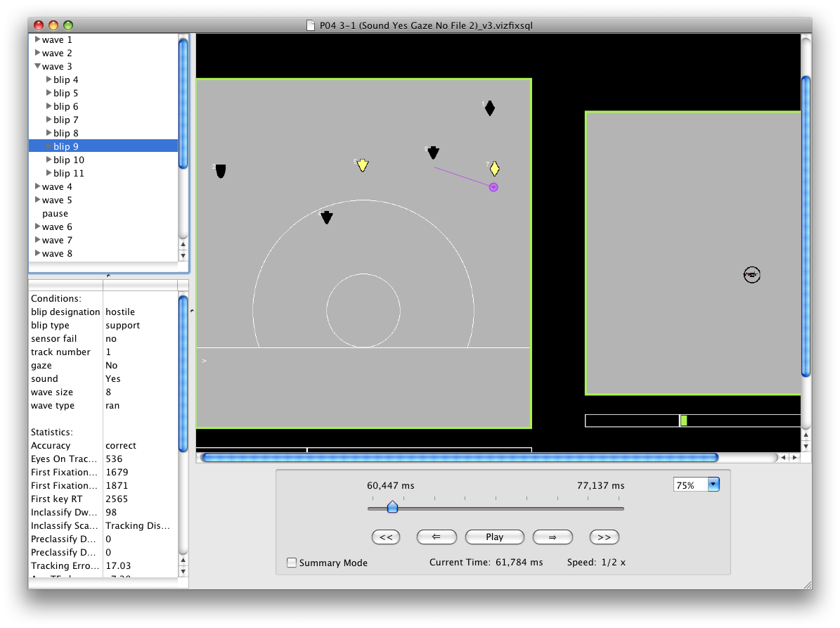The width and height of the screenshot is (840, 628).
Task: Click the black diamond blip at top
Action: [x=490, y=108]
